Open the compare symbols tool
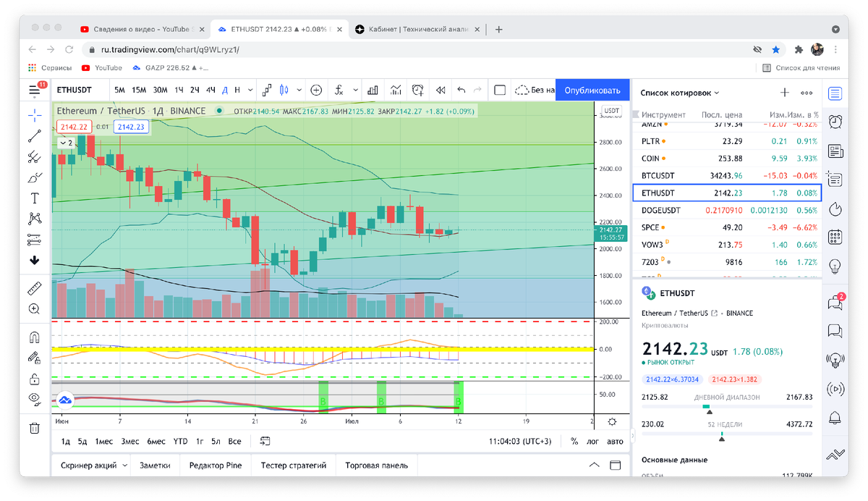 point(267,90)
